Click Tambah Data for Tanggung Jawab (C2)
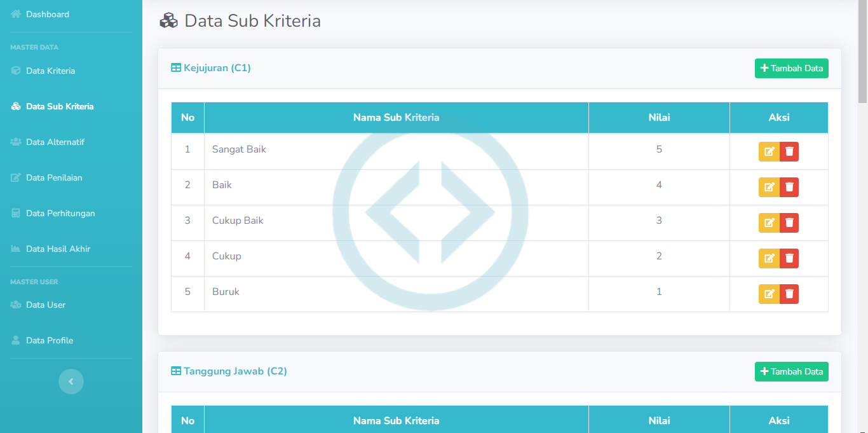The height and width of the screenshot is (433, 868). (x=791, y=371)
